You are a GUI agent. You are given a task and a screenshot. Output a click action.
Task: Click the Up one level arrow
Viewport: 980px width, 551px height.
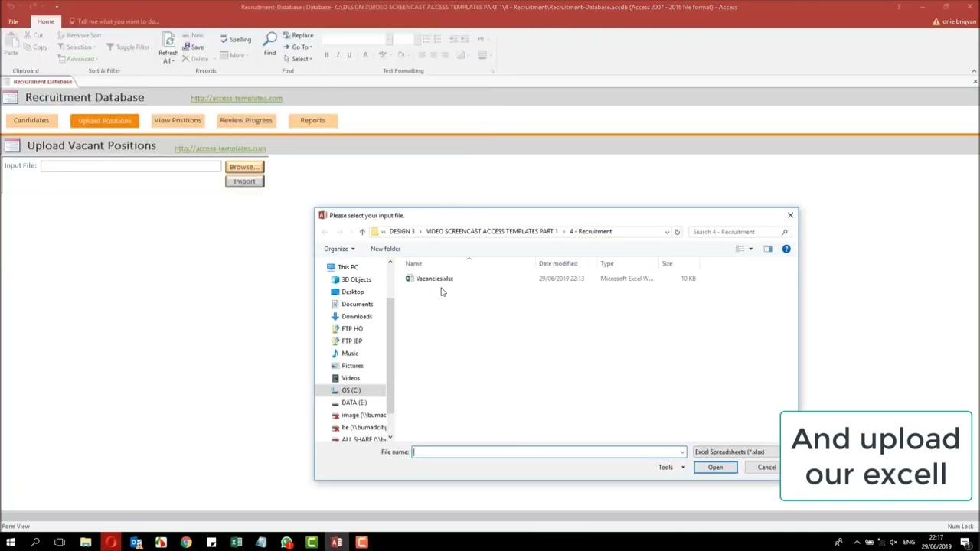(362, 232)
